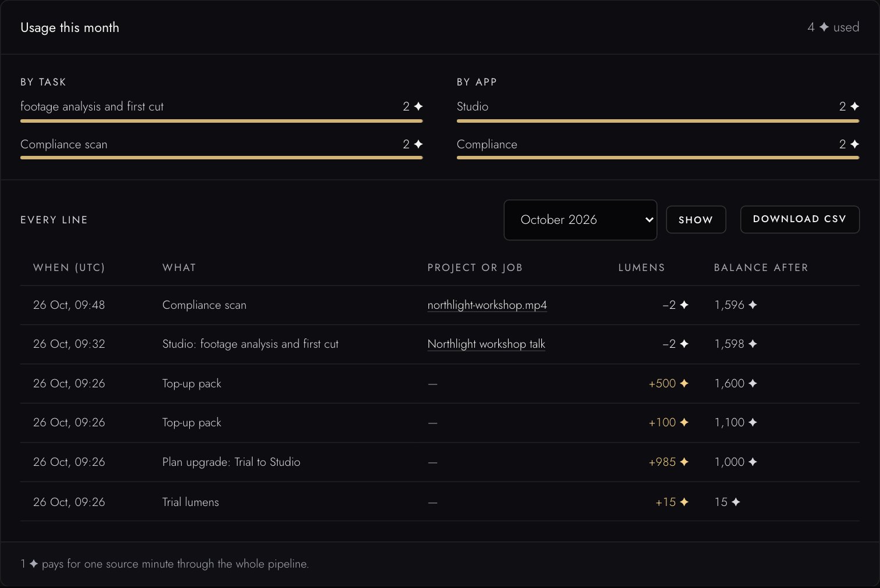Click the lumen star icon beside '4 used'
Screen dimensions: 880x588
click(x=824, y=27)
